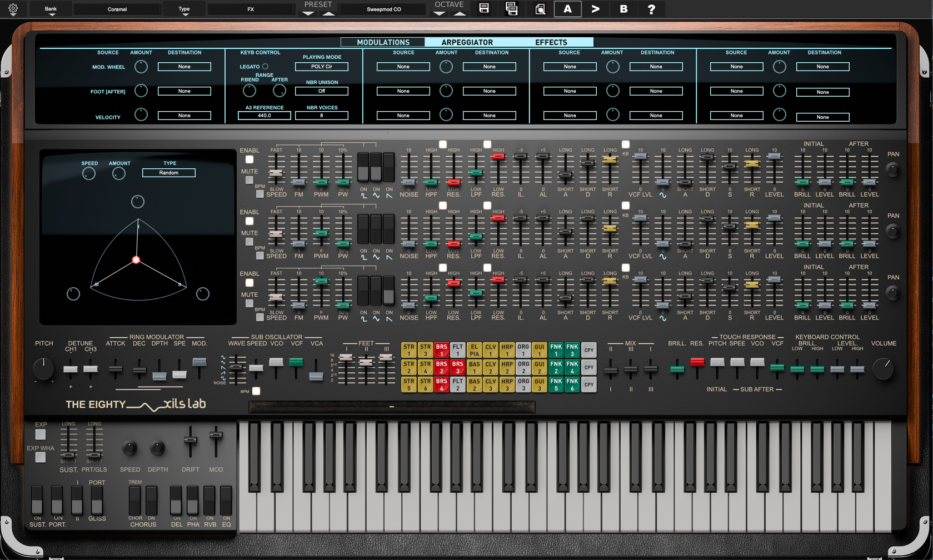The width and height of the screenshot is (933, 560).
Task: Click the joystick red center point
Action: click(x=136, y=260)
